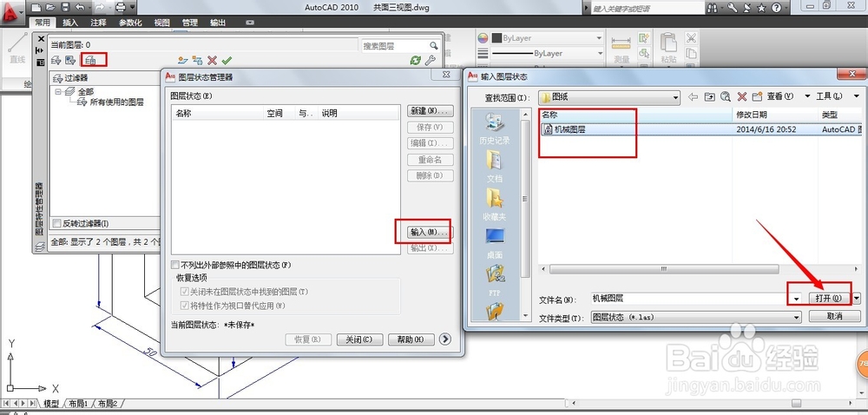868x415 pixels.
Task: Switch to the 视图 ribbon tab
Action: pyautogui.click(x=161, y=23)
